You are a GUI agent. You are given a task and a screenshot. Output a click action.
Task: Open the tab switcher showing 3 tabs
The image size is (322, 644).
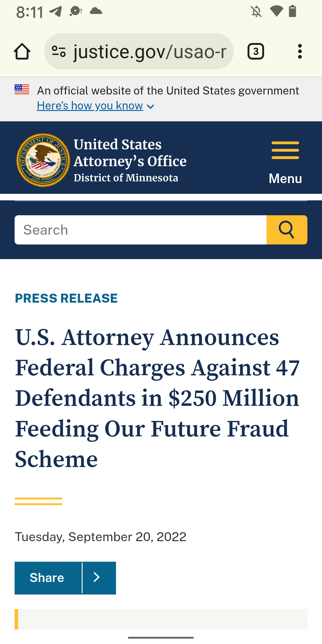click(x=256, y=52)
